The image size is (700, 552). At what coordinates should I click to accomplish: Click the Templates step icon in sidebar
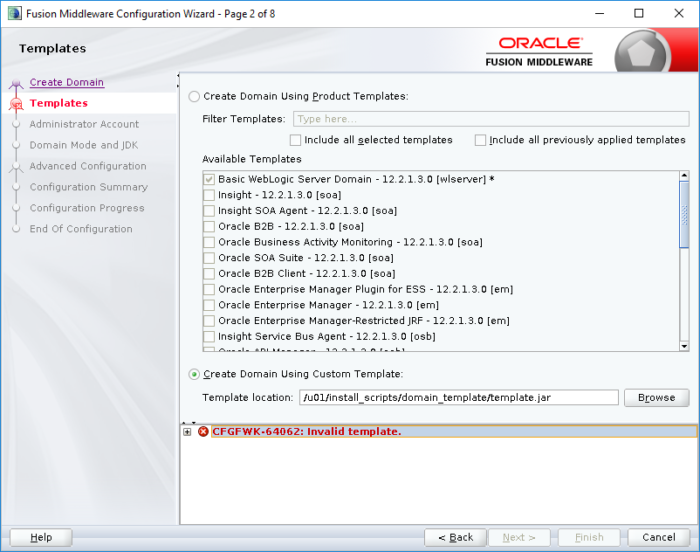click(16, 104)
